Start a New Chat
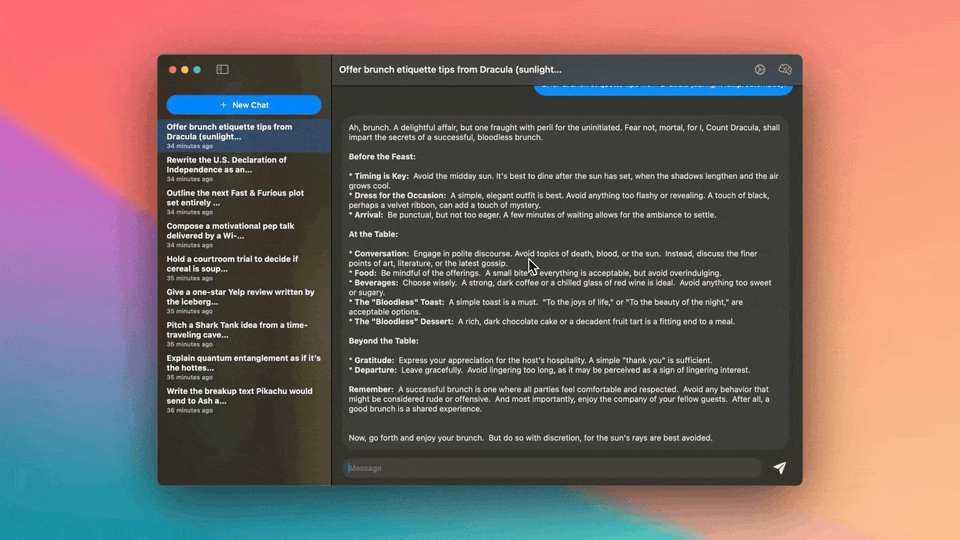The height and width of the screenshot is (540, 960). (x=244, y=105)
